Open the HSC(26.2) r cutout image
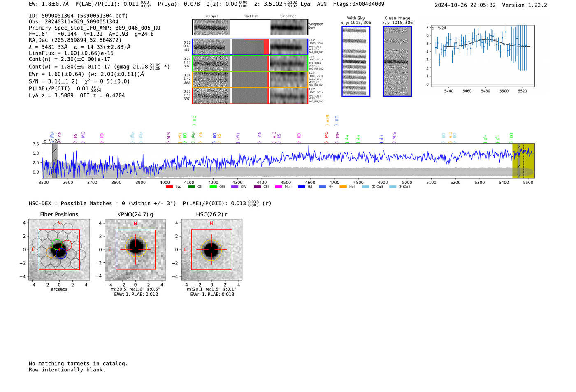 click(211, 250)
